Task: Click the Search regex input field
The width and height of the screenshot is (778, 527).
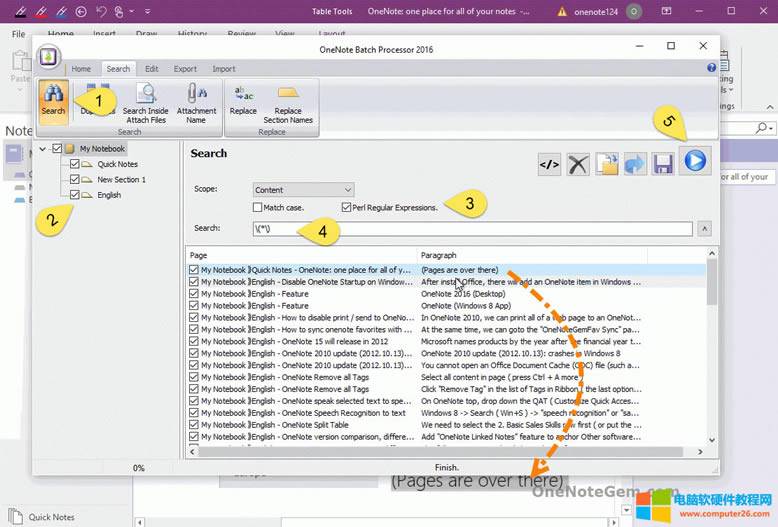Action: pyautogui.click(x=470, y=229)
